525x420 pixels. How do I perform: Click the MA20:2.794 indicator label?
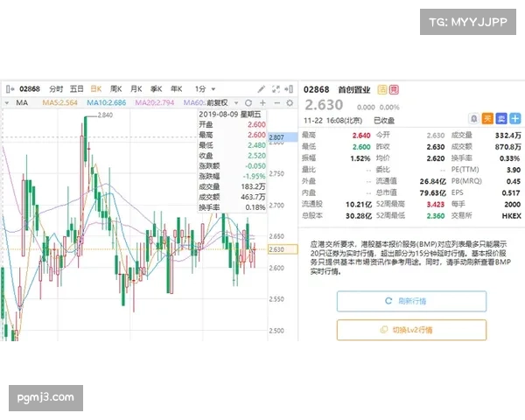pos(155,103)
